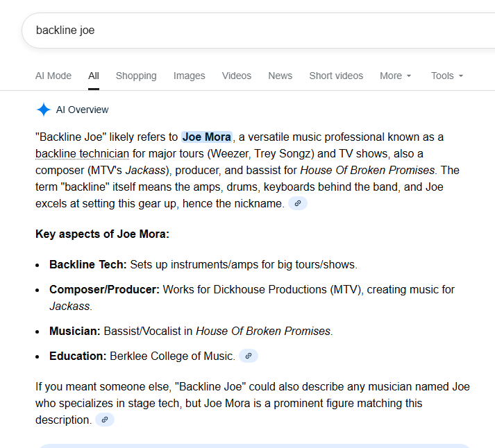The image size is (495, 448).
Task: Open the Videos tab
Action: pyautogui.click(x=237, y=76)
